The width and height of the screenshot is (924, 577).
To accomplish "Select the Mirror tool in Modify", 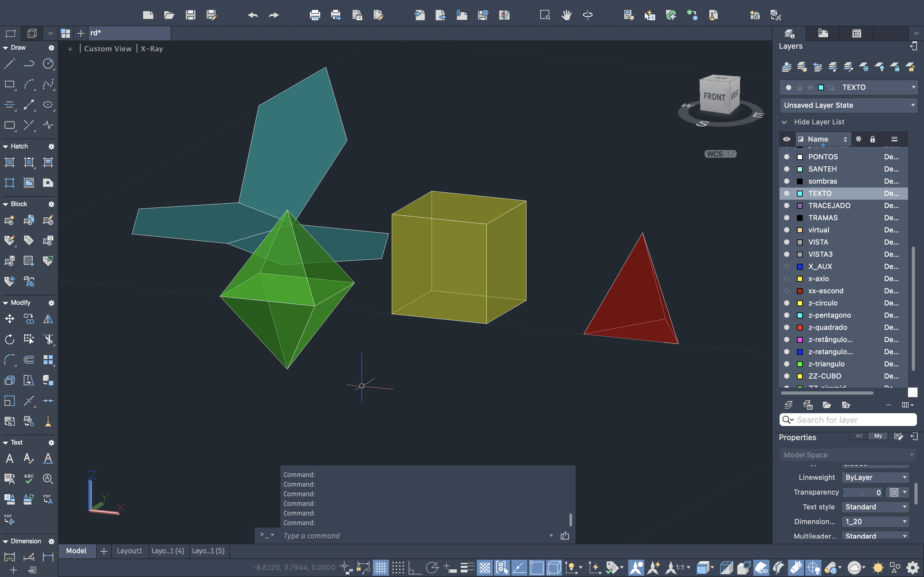I will (48, 319).
